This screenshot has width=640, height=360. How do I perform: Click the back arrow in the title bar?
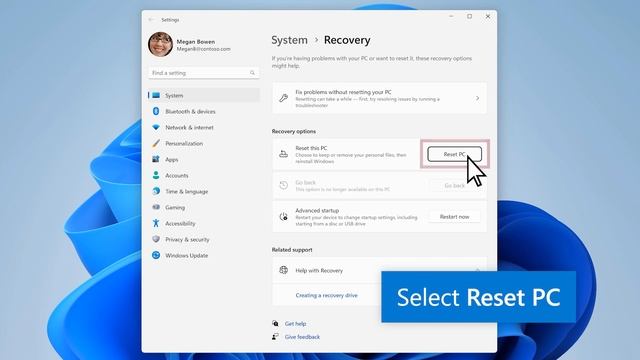tap(151, 20)
